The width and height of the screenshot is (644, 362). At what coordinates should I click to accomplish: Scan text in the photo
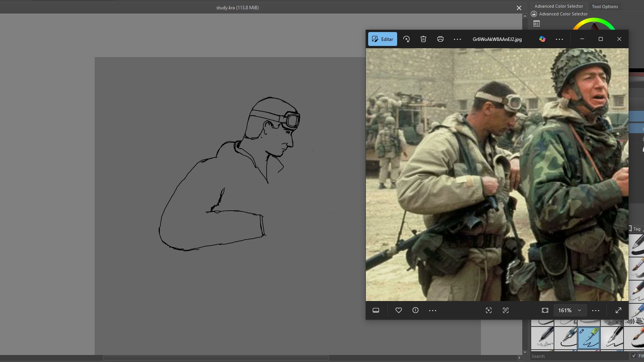tap(506, 310)
